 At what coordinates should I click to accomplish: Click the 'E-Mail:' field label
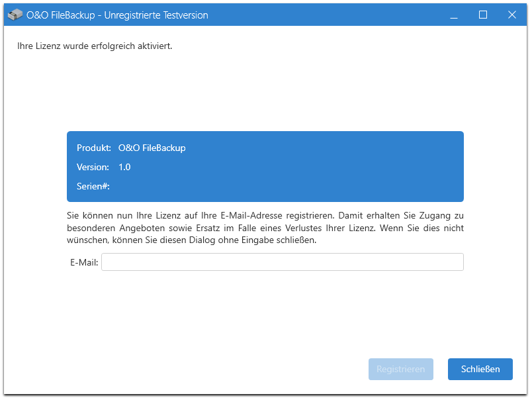pyautogui.click(x=84, y=262)
